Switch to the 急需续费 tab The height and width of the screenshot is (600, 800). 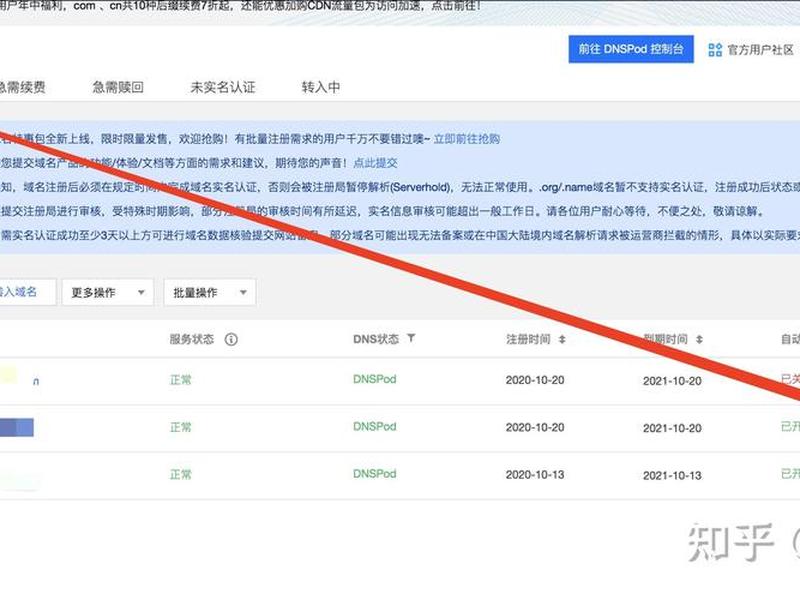click(x=22, y=87)
